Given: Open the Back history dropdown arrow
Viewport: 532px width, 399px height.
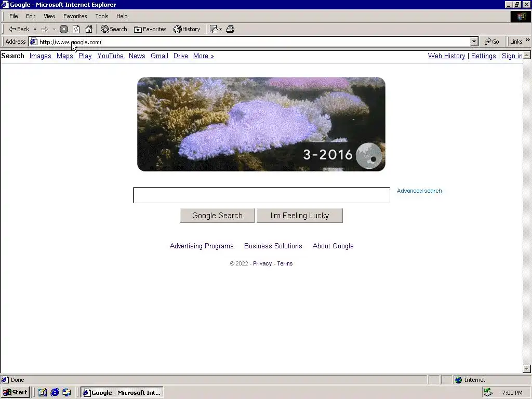Looking at the screenshot, I should coord(35,29).
